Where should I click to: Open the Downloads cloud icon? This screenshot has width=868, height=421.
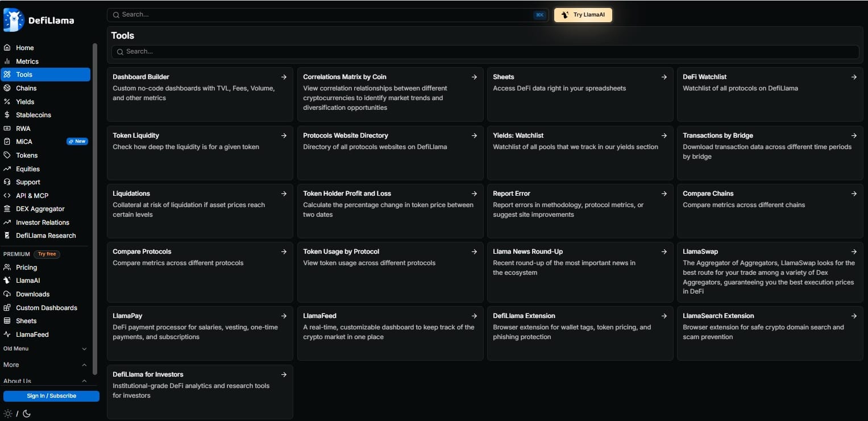click(x=7, y=294)
